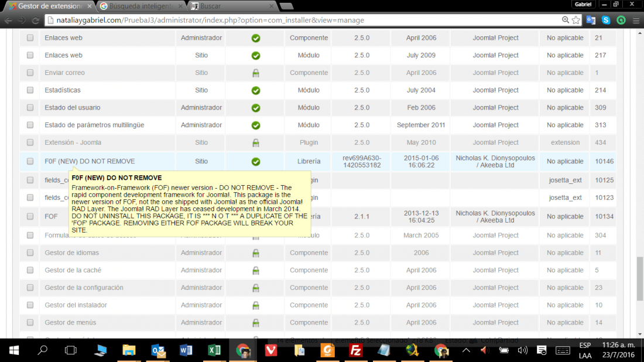Check the Gestor del instalador checkbox

[30, 305]
